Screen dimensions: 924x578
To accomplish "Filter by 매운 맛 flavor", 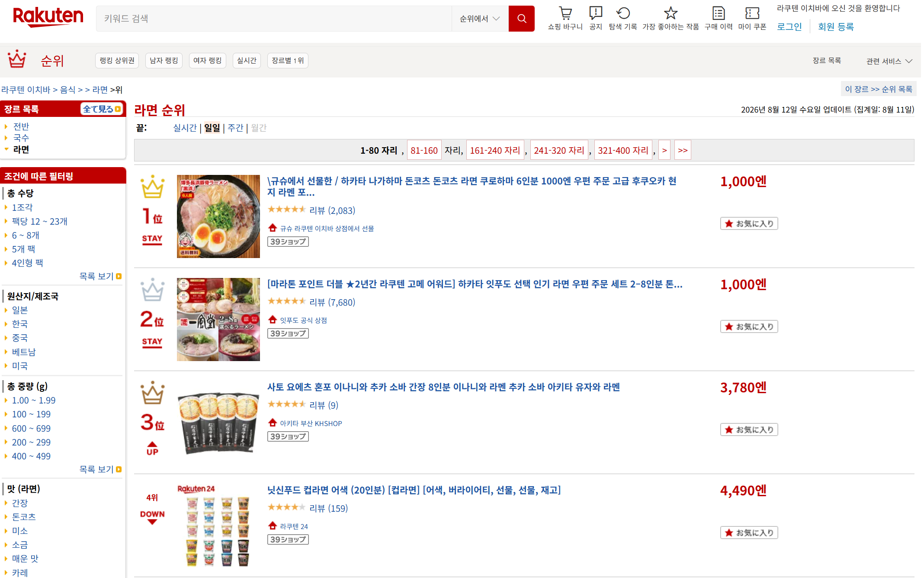I will click(x=25, y=559).
